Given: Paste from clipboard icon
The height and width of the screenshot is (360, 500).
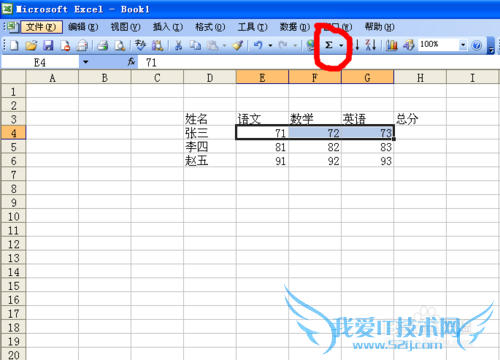Looking at the screenshot, I should pyautogui.click(x=212, y=45).
